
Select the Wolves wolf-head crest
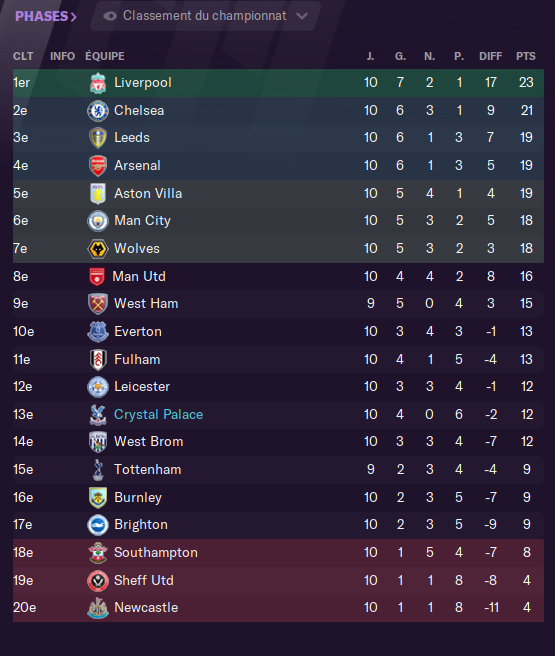(98, 249)
